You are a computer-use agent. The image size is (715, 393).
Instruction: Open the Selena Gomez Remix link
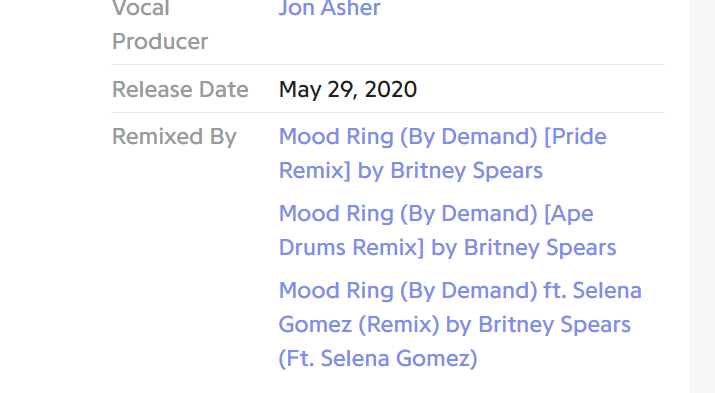tap(460, 325)
